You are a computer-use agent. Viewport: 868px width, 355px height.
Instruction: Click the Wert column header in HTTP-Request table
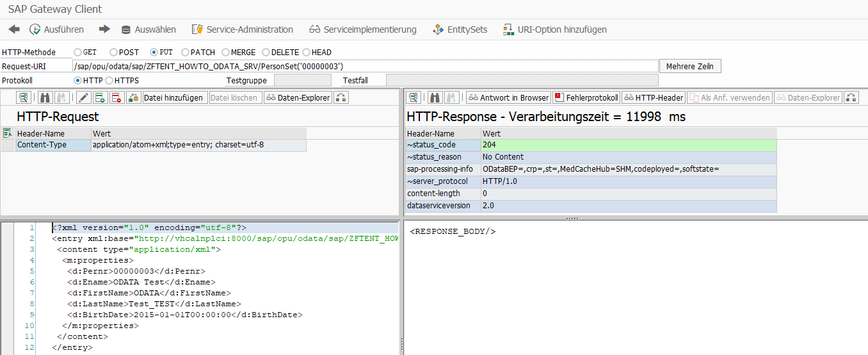(x=199, y=133)
